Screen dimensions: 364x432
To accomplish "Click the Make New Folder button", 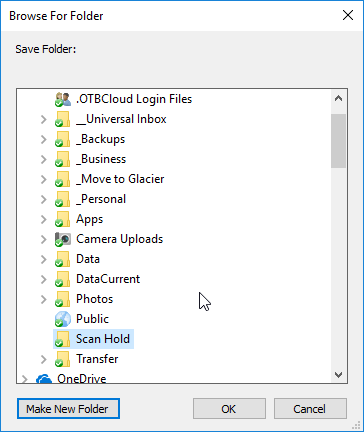I will point(68,409).
